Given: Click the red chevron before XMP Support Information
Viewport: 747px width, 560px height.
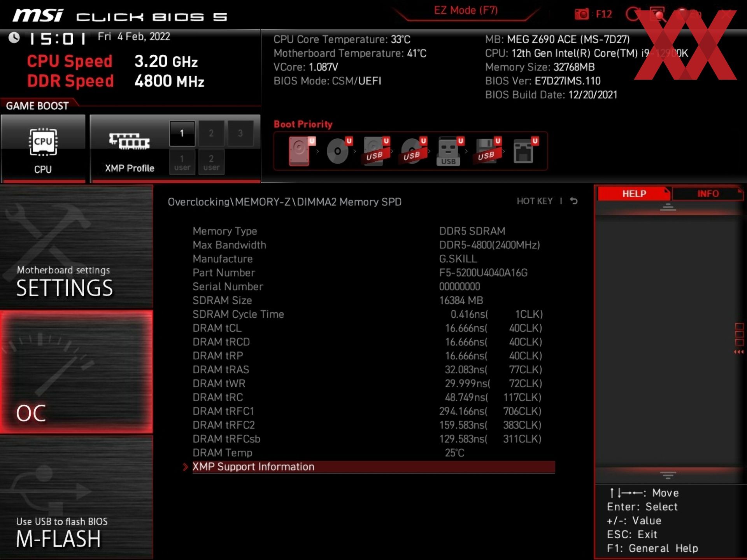Looking at the screenshot, I should tap(185, 467).
